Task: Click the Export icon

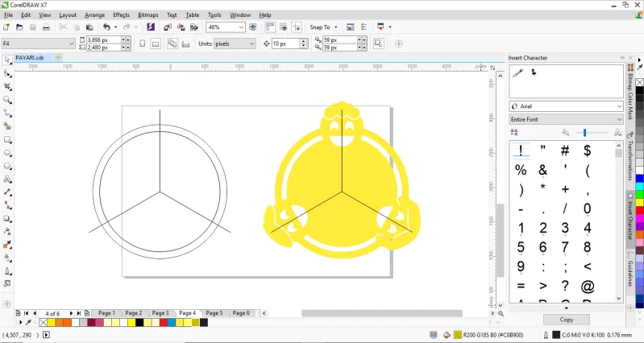Action: tap(181, 27)
